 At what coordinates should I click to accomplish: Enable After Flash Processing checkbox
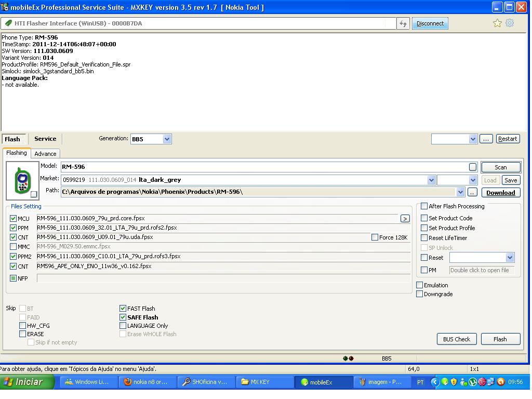coord(424,206)
